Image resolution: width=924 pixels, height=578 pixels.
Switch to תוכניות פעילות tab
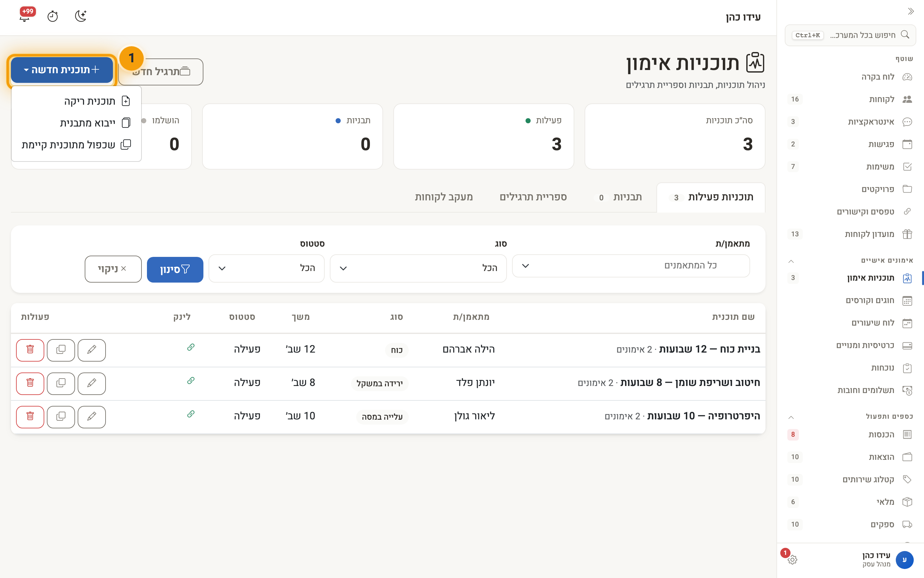711,197
